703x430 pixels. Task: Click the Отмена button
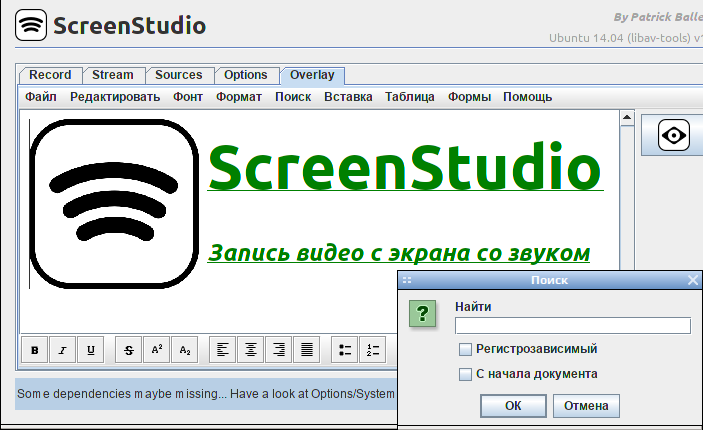(586, 406)
